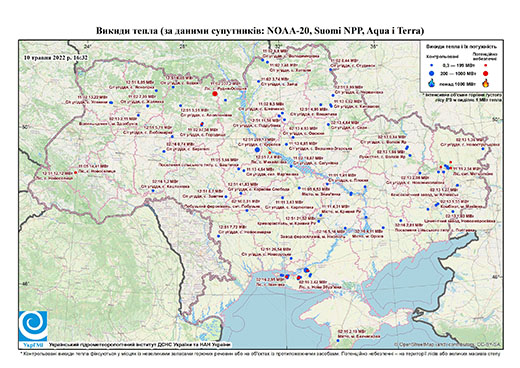Viewport: 520px width, 368px height.
Task: Click the small blue legend dot
Action: pos(432,66)
